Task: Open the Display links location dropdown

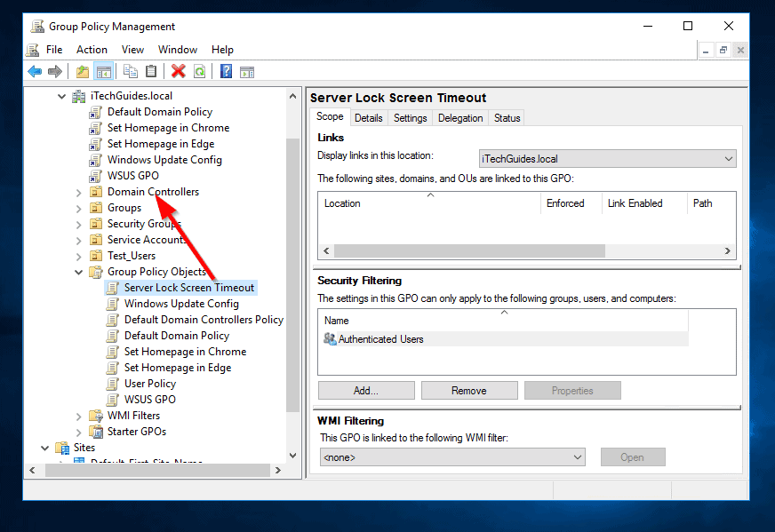Action: [607, 159]
